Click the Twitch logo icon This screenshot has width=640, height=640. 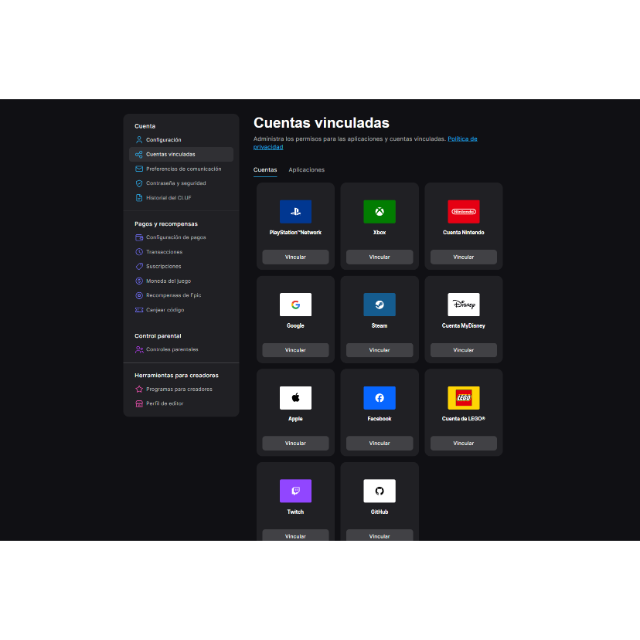pos(296,491)
